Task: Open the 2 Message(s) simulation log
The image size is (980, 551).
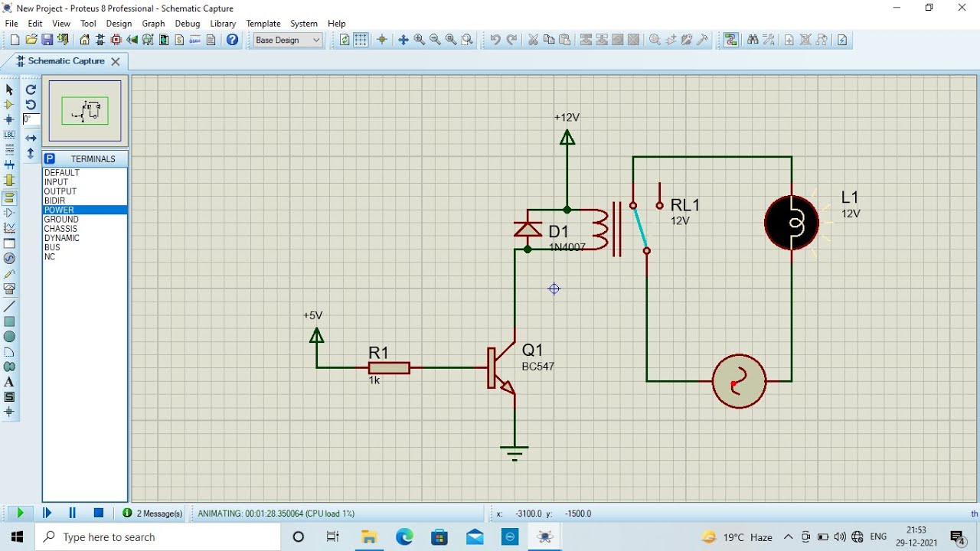Action: click(x=152, y=514)
